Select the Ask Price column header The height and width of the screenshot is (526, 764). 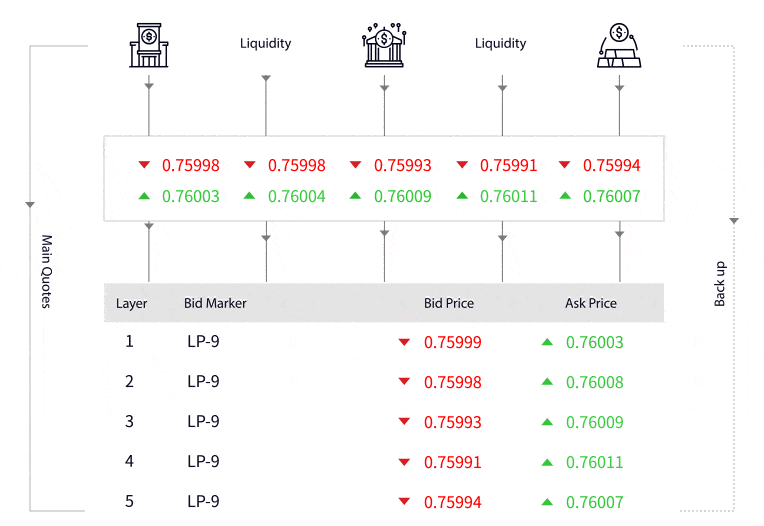click(x=591, y=303)
